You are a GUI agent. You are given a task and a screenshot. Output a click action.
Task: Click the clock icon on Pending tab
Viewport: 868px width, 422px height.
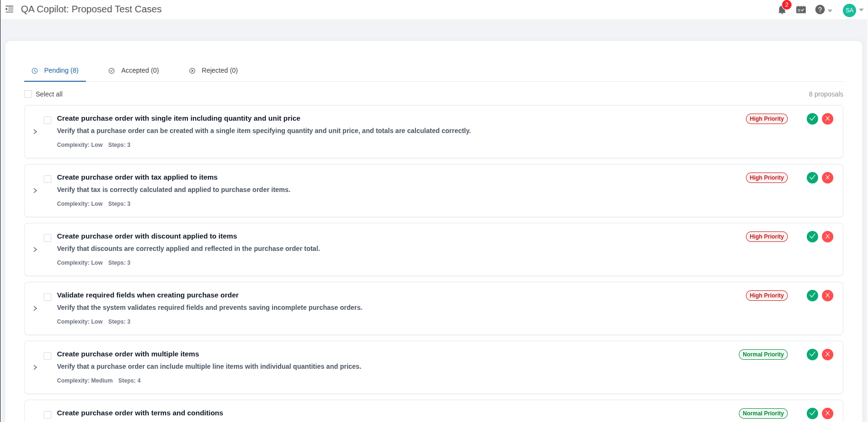click(35, 71)
